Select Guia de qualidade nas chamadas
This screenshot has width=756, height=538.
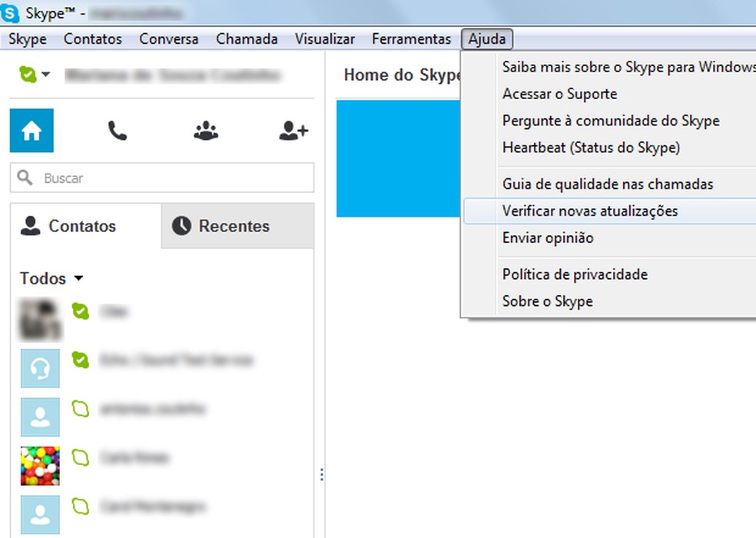tap(610, 184)
